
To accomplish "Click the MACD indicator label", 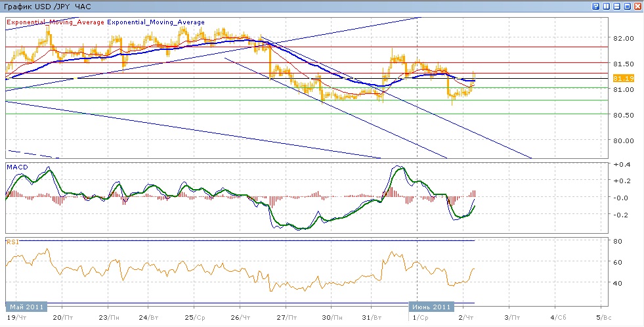I will point(16,166).
